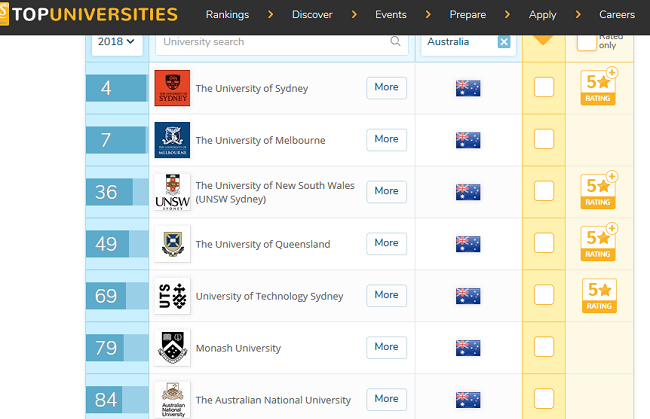
Task: Open 5-star rating badge for Sydney
Action: (x=598, y=87)
